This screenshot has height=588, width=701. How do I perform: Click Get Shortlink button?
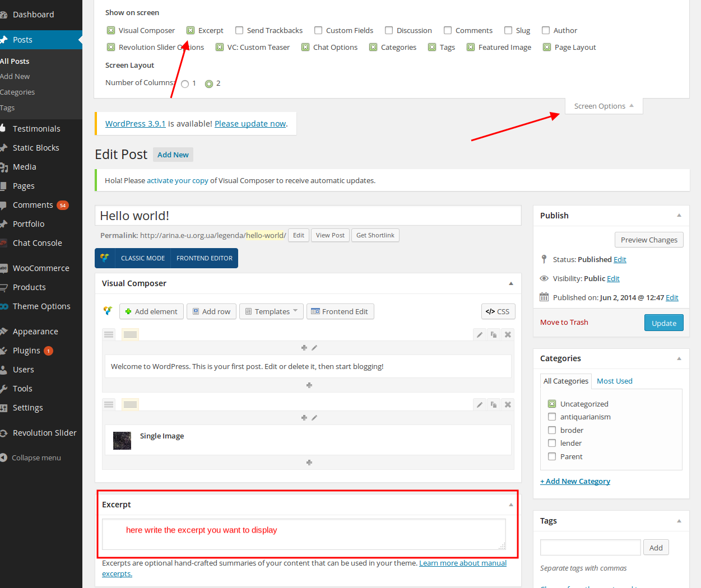(x=375, y=235)
